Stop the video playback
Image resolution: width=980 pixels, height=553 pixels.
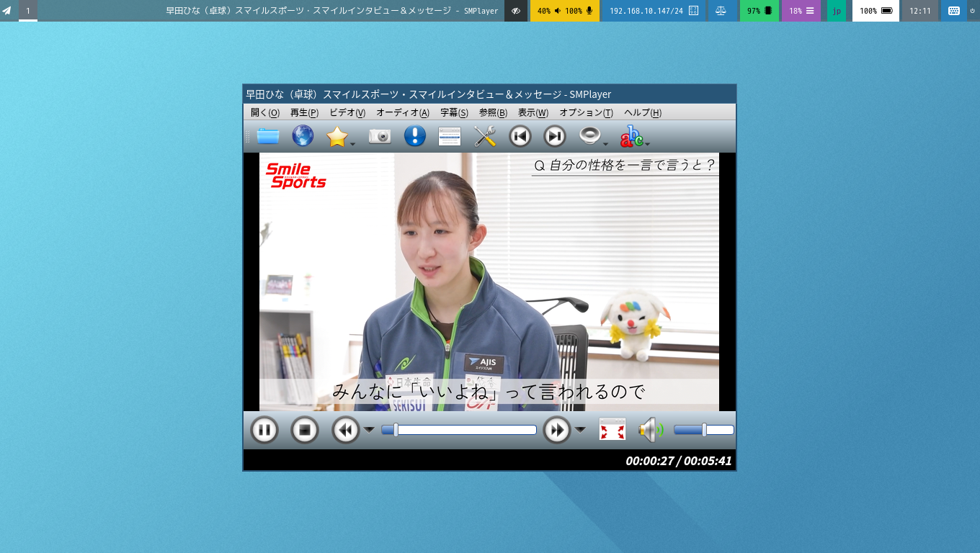305,431
